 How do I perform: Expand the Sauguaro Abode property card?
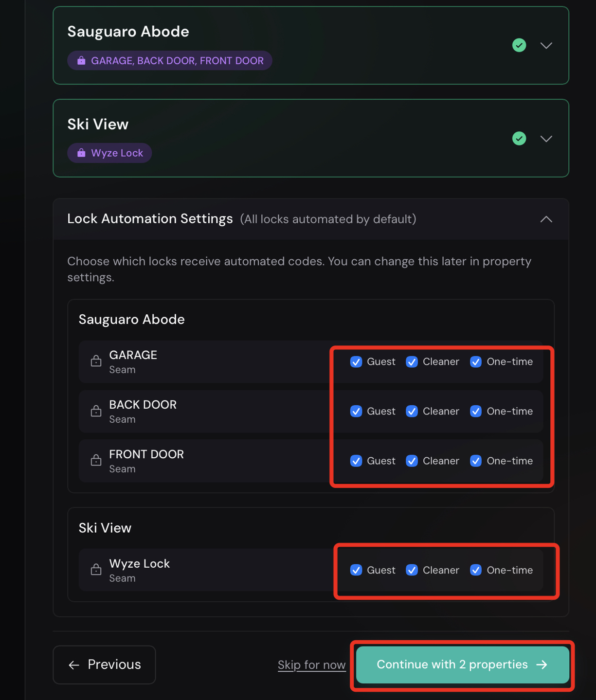pyautogui.click(x=546, y=45)
